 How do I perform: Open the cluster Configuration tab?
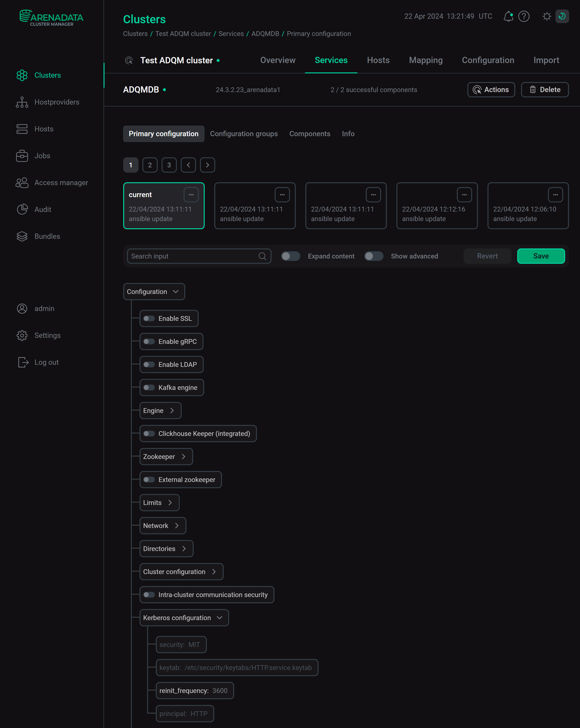point(488,60)
